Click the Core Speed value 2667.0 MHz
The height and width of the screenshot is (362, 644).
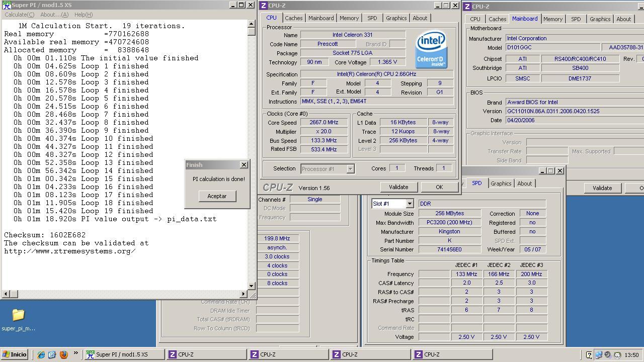pos(324,122)
